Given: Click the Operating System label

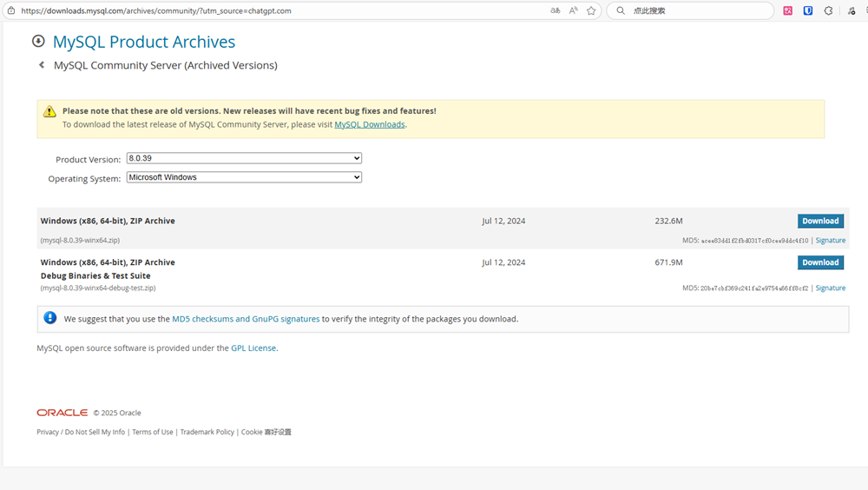Looking at the screenshot, I should 84,178.
